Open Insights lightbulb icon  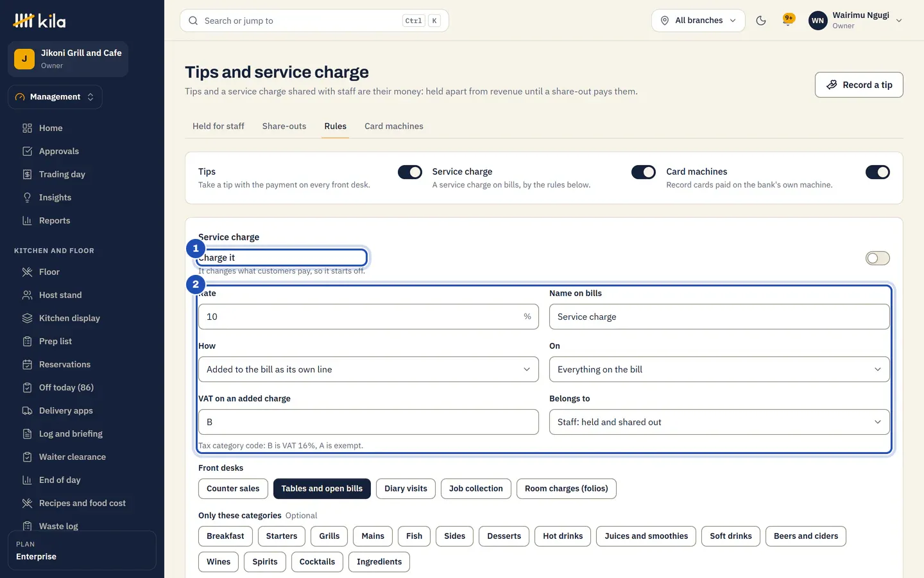click(27, 197)
